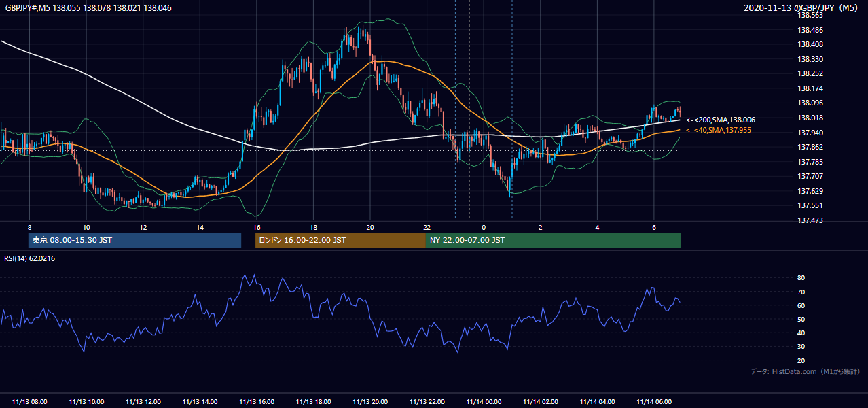Click the RSI 40 level label
The height and width of the screenshot is (408, 868).
click(x=801, y=333)
